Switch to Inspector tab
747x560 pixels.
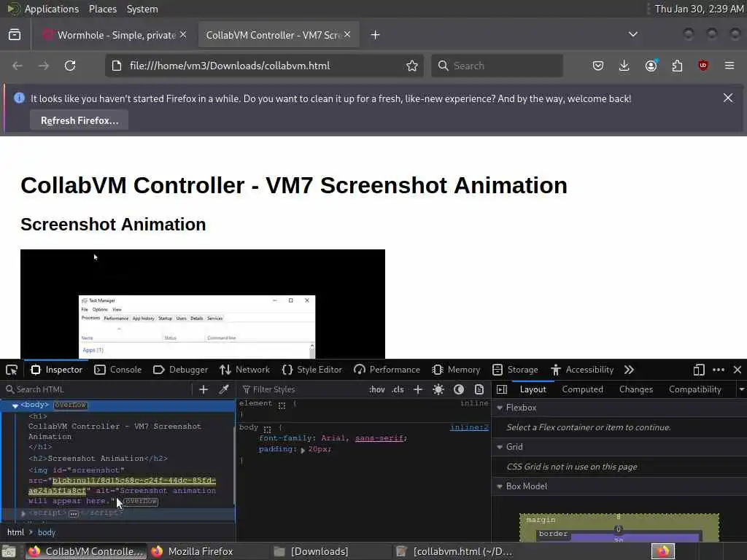57,370
